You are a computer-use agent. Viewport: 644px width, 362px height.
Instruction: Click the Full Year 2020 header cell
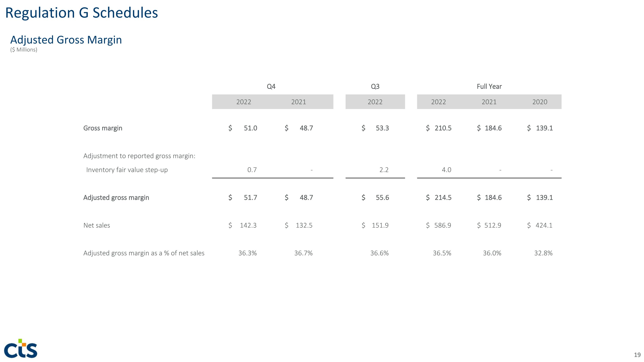(539, 102)
